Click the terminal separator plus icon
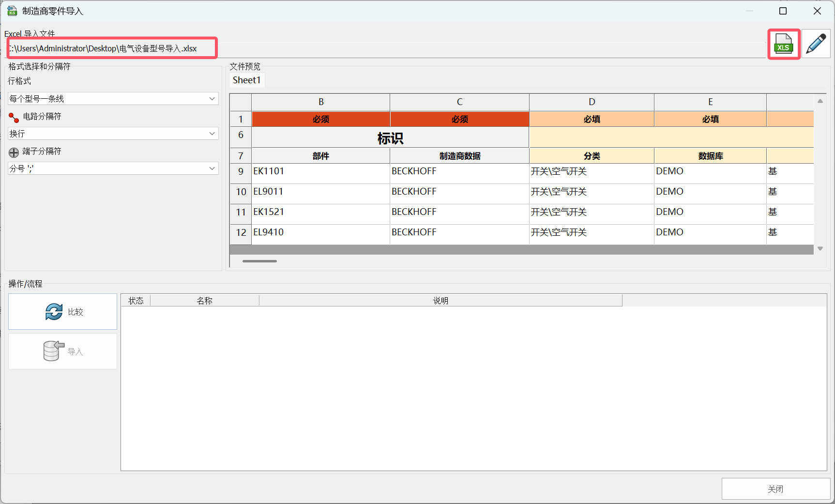835x504 pixels. pyautogui.click(x=14, y=152)
